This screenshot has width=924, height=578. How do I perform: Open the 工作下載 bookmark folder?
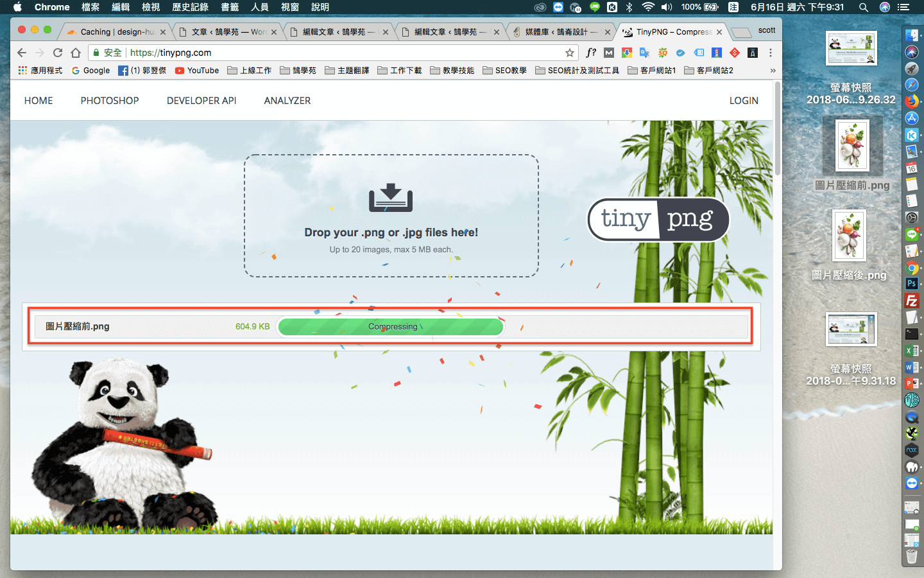point(400,71)
